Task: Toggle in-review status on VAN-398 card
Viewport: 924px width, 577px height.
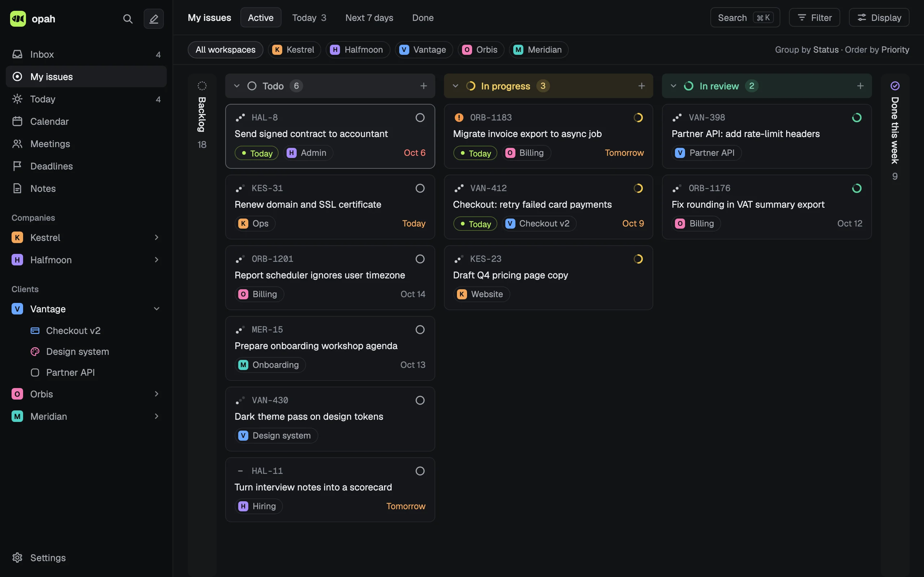Action: pos(857,118)
